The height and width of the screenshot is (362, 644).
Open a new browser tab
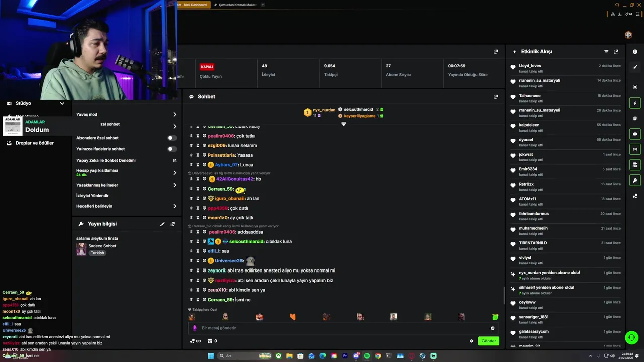pos(263,5)
